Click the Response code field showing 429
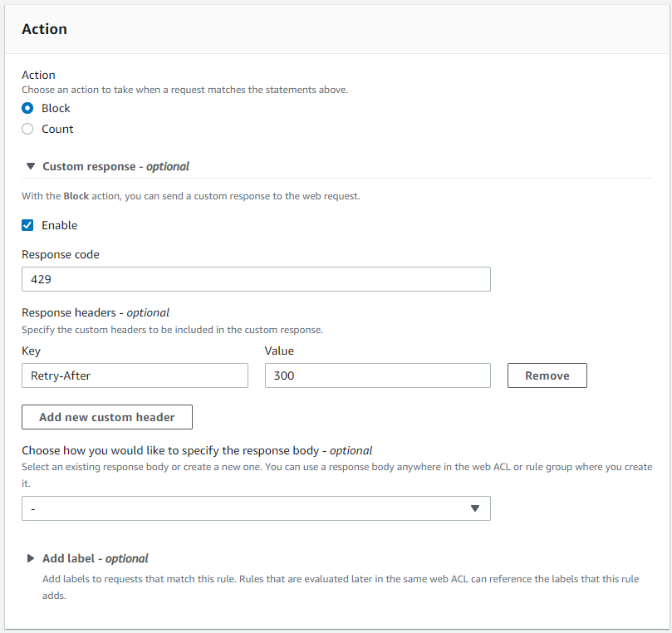672x633 pixels. 255,278
